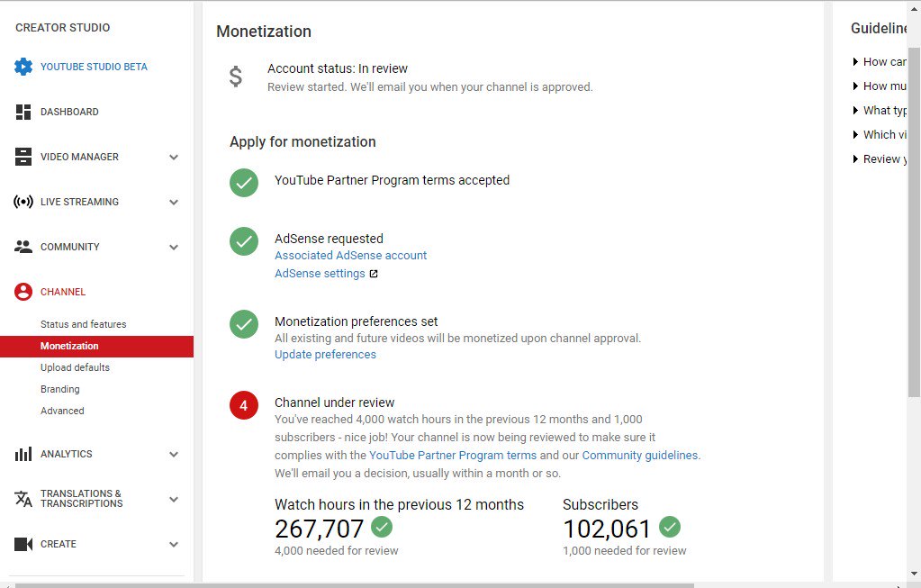This screenshot has height=588, width=921.
Task: Open Community guidelines link
Action: click(x=639, y=456)
